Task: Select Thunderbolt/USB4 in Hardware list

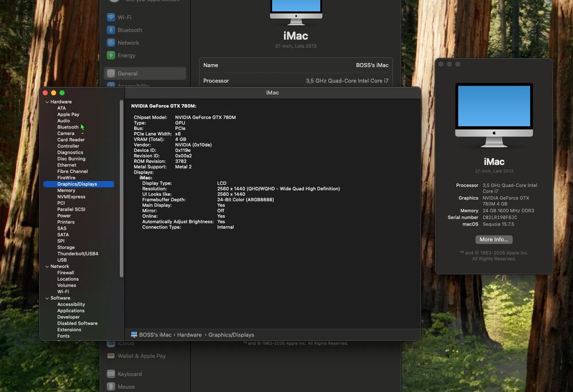Action: coord(77,253)
